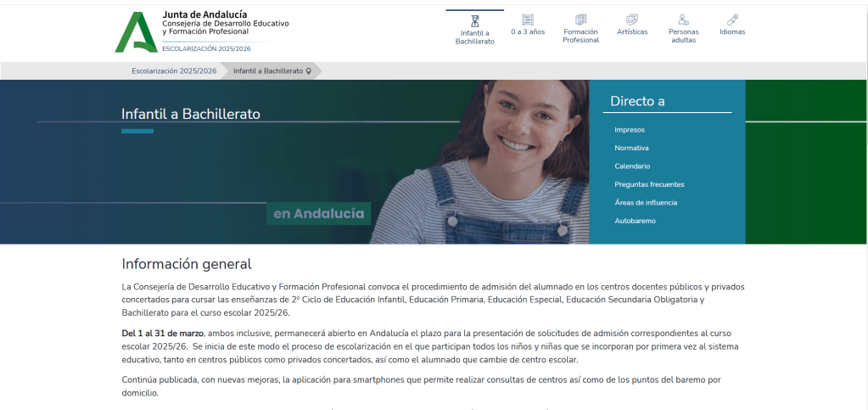Open the 0 a 3 años section icon

(x=528, y=20)
